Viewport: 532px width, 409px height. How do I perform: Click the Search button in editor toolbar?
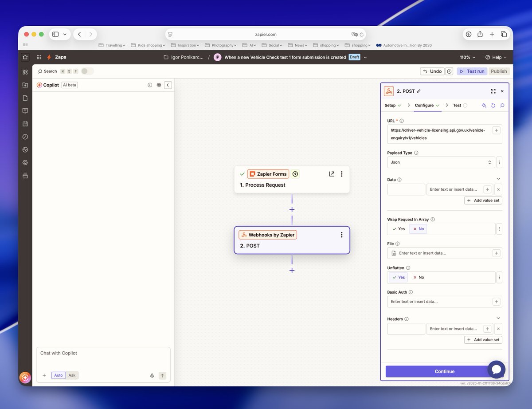click(x=47, y=71)
